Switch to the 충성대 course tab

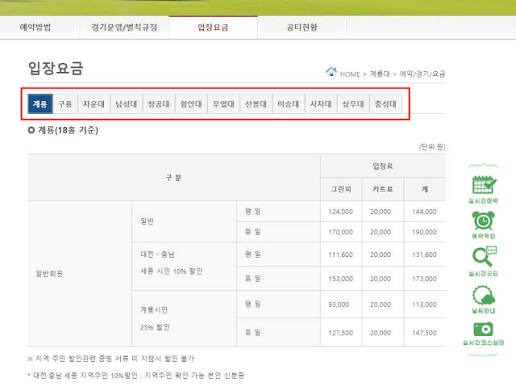[x=386, y=104]
